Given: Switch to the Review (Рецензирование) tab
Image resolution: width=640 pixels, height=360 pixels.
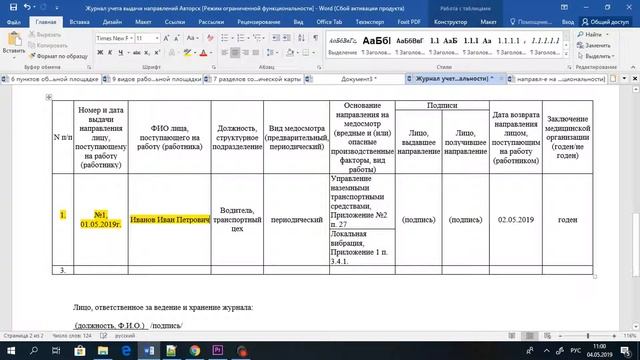Looking at the screenshot, I should click(258, 22).
